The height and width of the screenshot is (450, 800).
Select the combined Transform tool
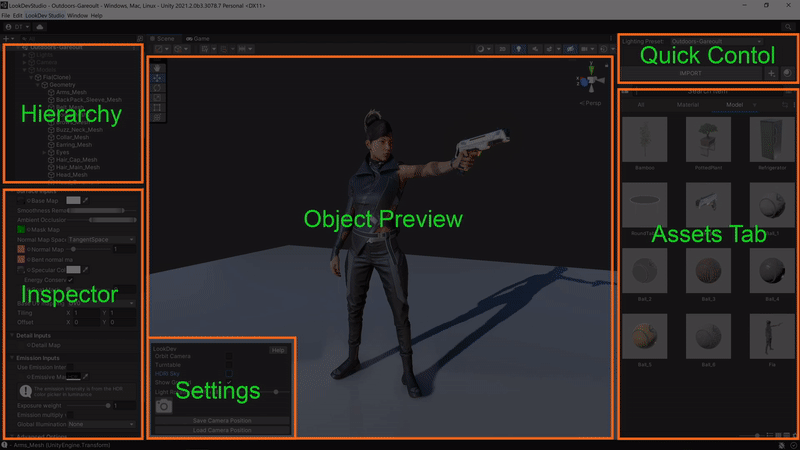tap(157, 117)
